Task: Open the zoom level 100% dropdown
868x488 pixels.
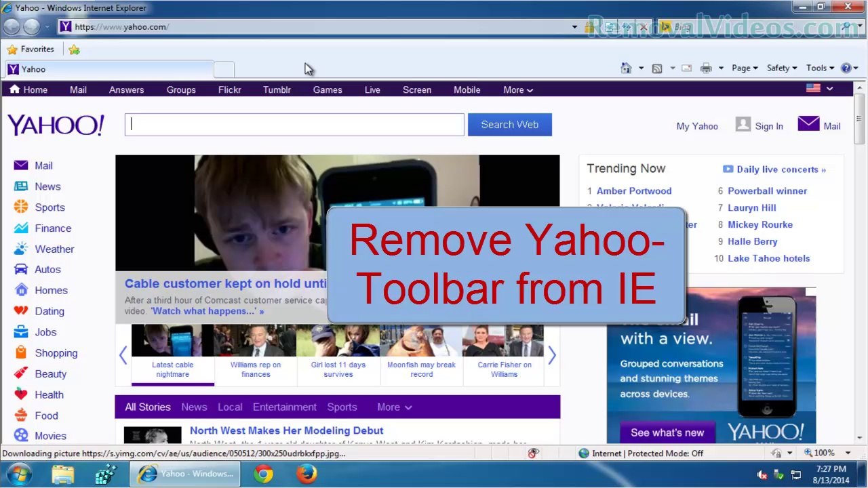Action: click(x=848, y=453)
